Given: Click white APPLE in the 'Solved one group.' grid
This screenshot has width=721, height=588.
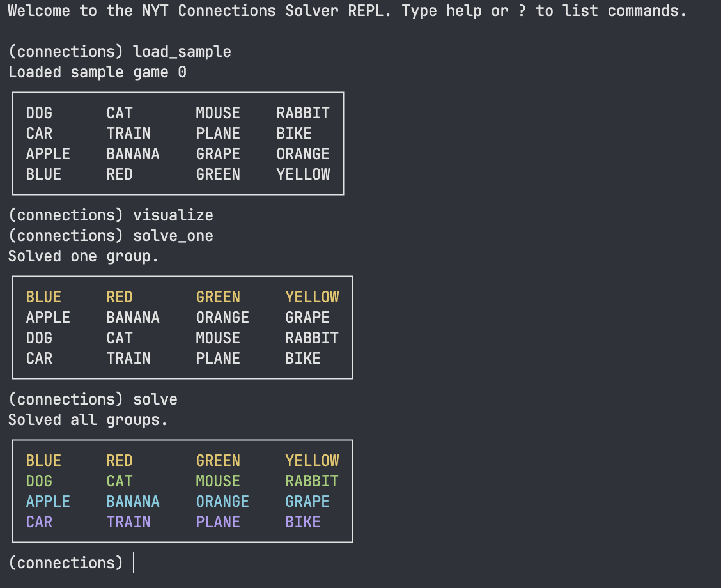Looking at the screenshot, I should tap(48, 317).
